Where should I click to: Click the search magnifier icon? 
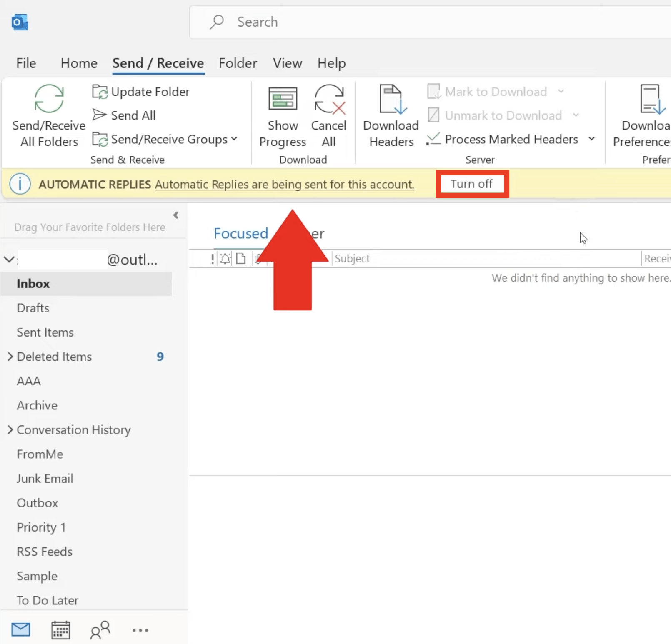217,22
